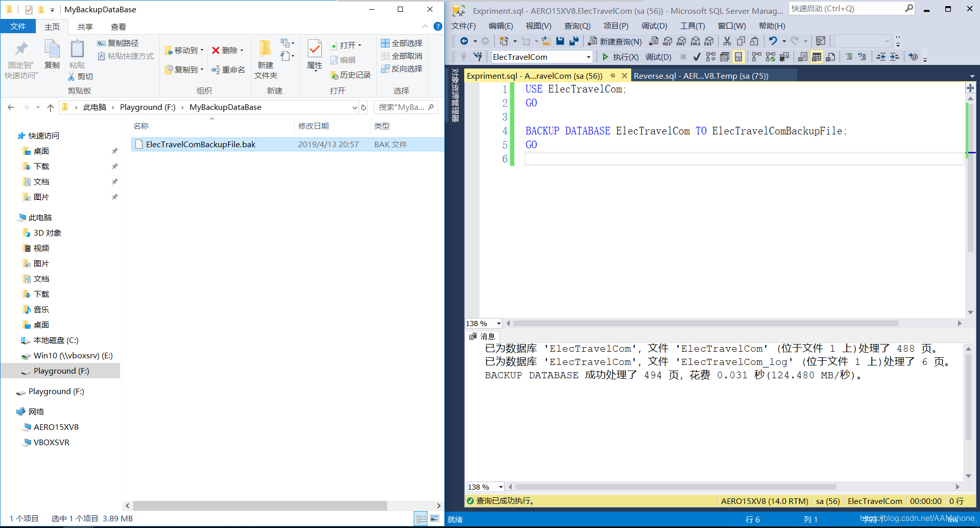Increase line indent icon in SSMS
This screenshot has height=528, width=980.
tap(895, 57)
